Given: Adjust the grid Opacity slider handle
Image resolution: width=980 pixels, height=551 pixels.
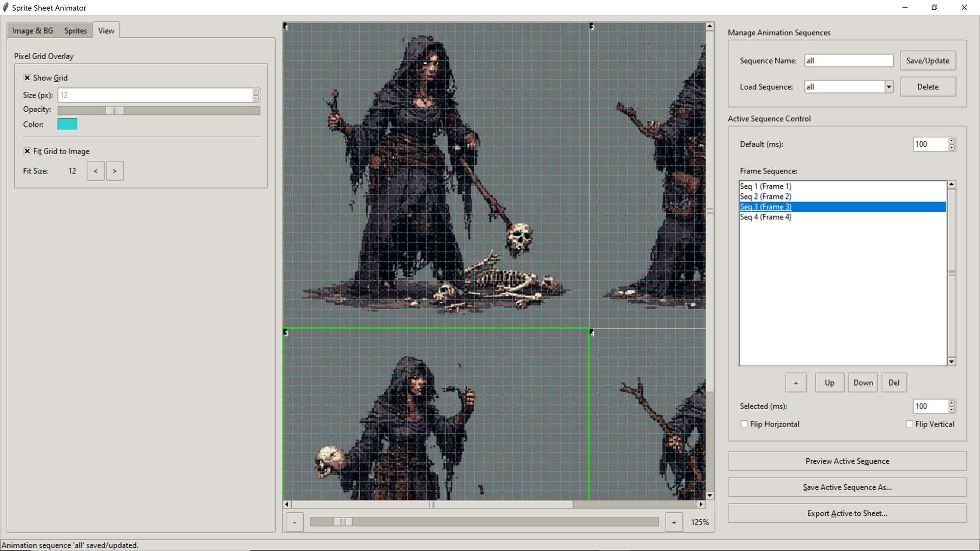Looking at the screenshot, I should point(115,110).
